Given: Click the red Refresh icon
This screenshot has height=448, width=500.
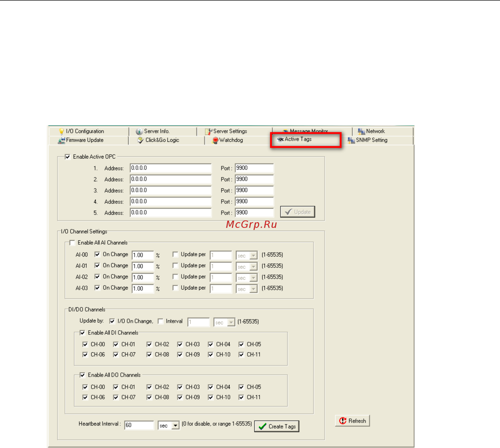Looking at the screenshot, I should tap(343, 421).
